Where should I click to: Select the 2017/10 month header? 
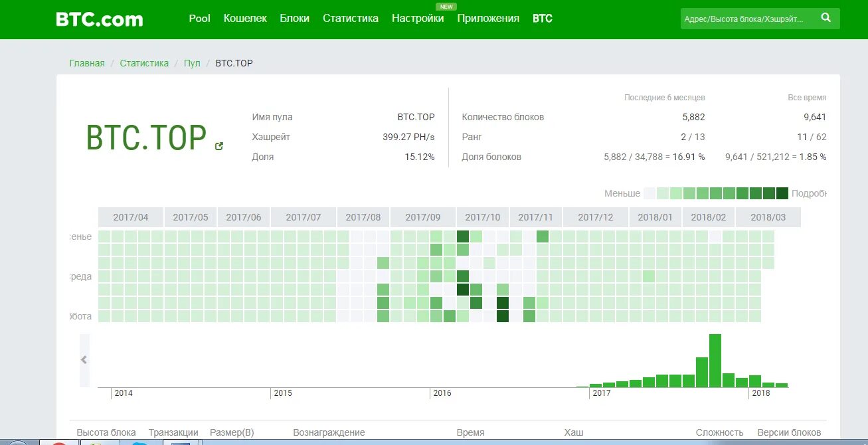pos(483,217)
